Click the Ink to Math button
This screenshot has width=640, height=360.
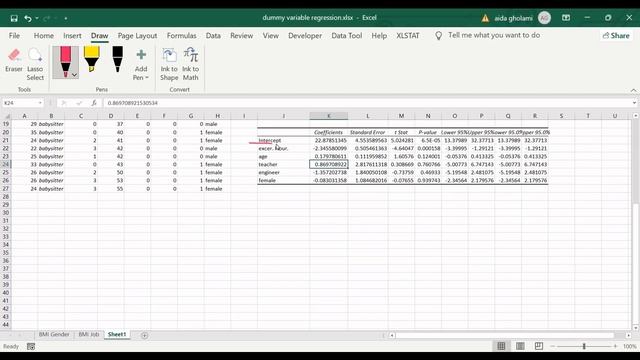[x=191, y=64]
